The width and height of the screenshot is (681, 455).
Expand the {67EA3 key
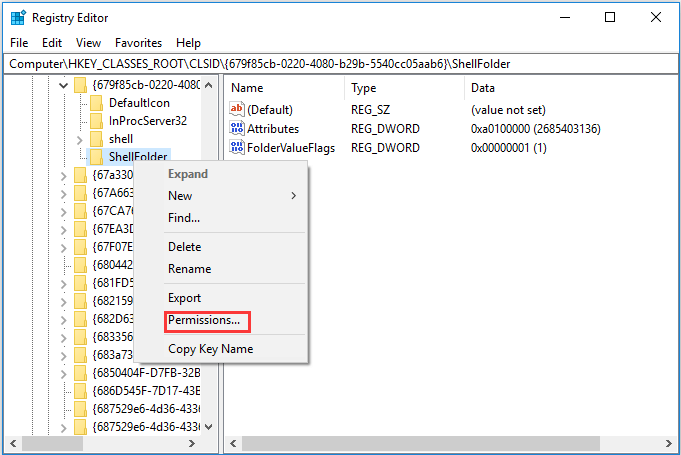coord(63,230)
